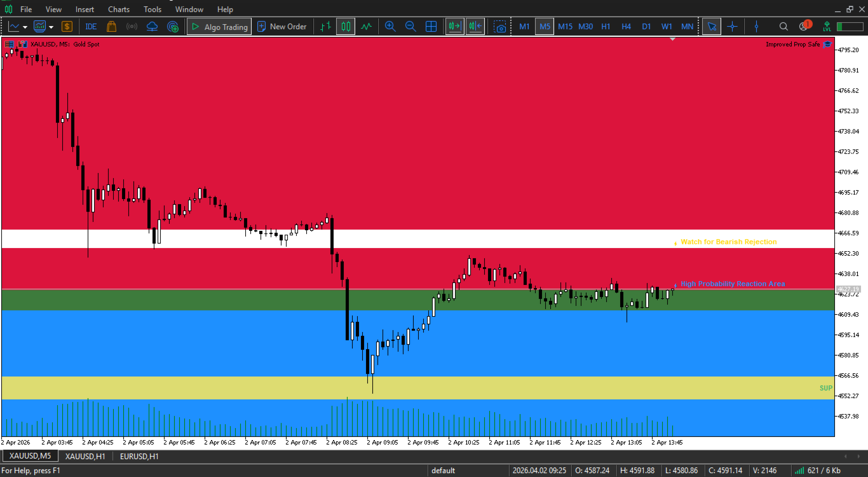Open the search magnifier icon
This screenshot has height=477, width=868.
(783, 27)
